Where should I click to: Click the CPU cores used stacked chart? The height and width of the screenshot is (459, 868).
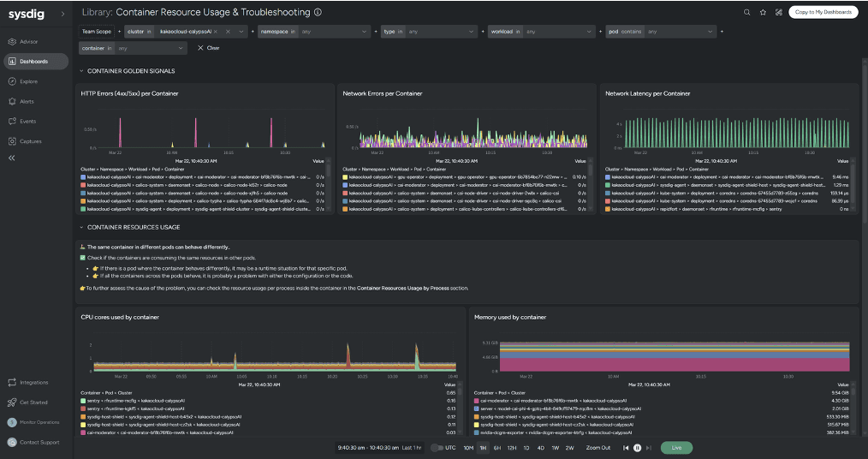point(275,356)
